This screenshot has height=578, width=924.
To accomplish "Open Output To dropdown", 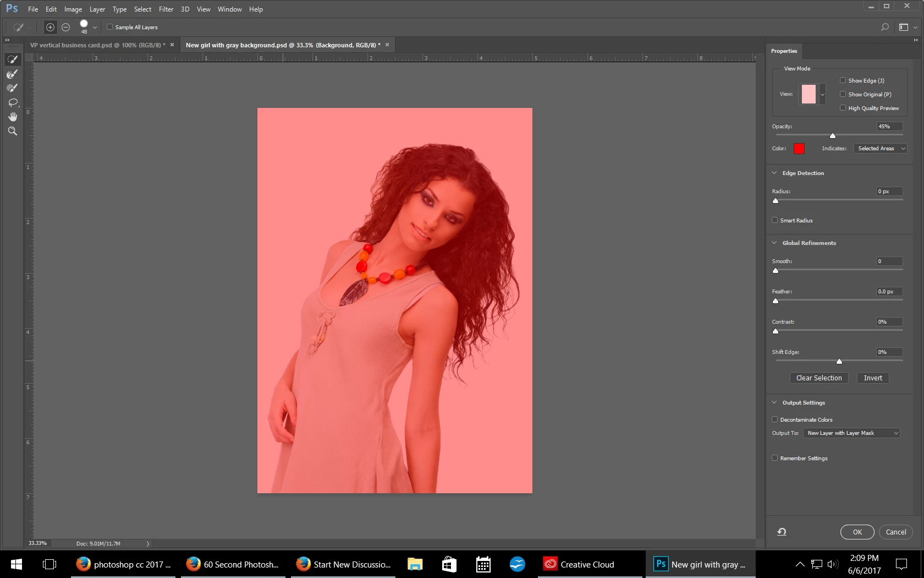I will pyautogui.click(x=851, y=433).
